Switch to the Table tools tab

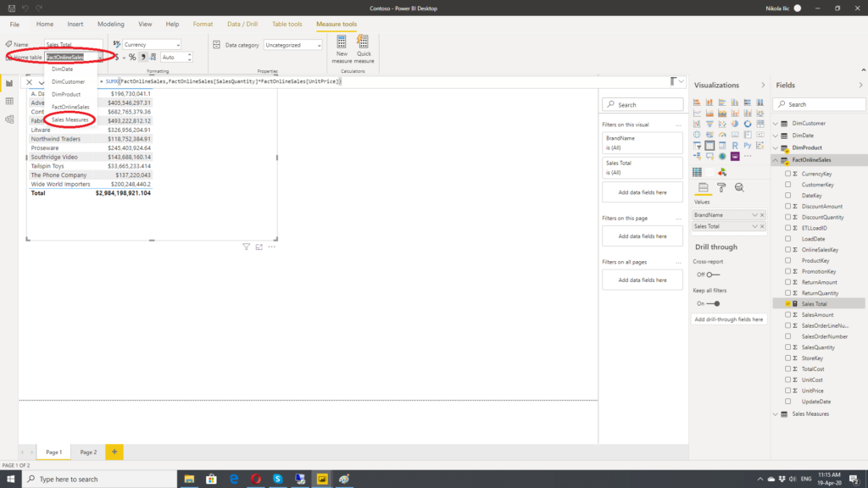coord(287,25)
